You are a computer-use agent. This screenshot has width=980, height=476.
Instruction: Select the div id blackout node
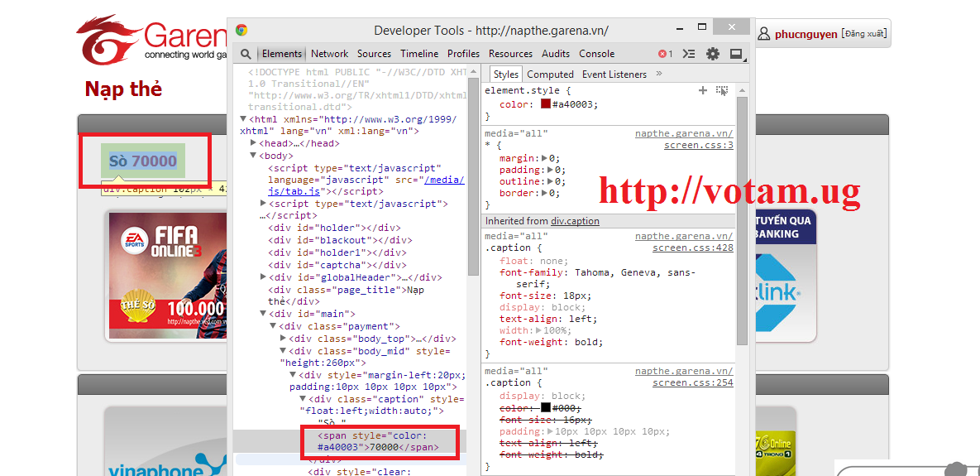339,240
